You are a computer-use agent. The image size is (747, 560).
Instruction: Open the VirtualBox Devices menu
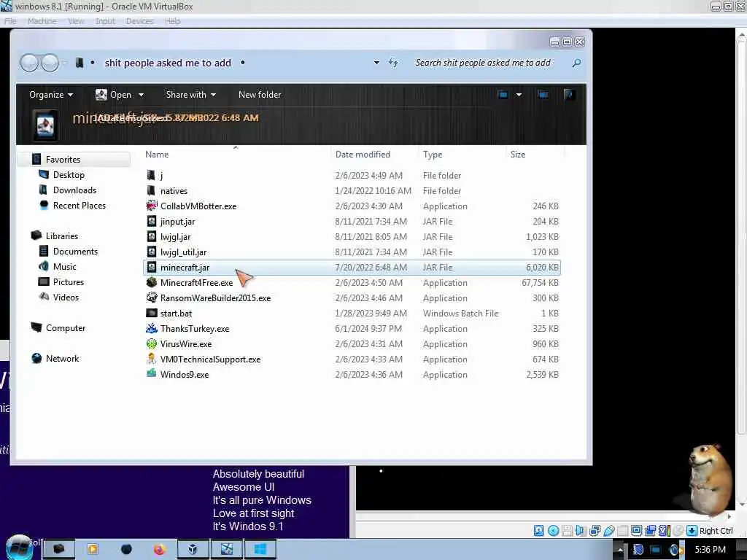click(x=139, y=21)
